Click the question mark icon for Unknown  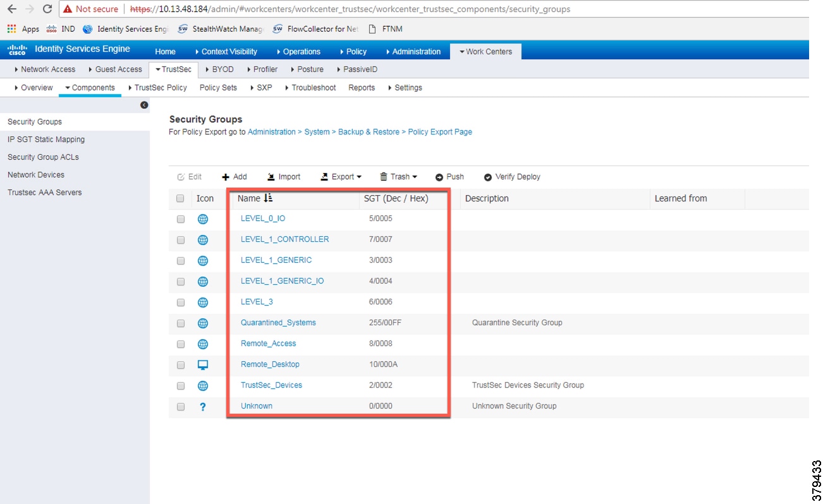[203, 407]
